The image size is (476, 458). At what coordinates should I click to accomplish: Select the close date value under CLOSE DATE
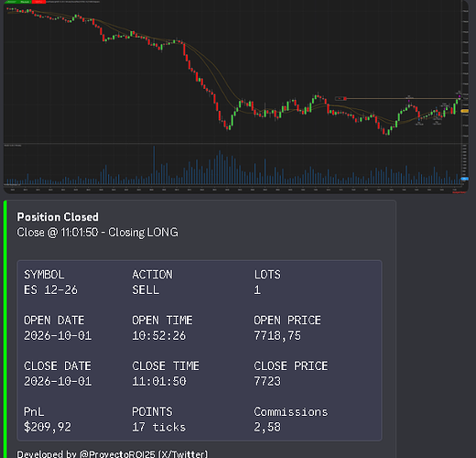(58, 381)
